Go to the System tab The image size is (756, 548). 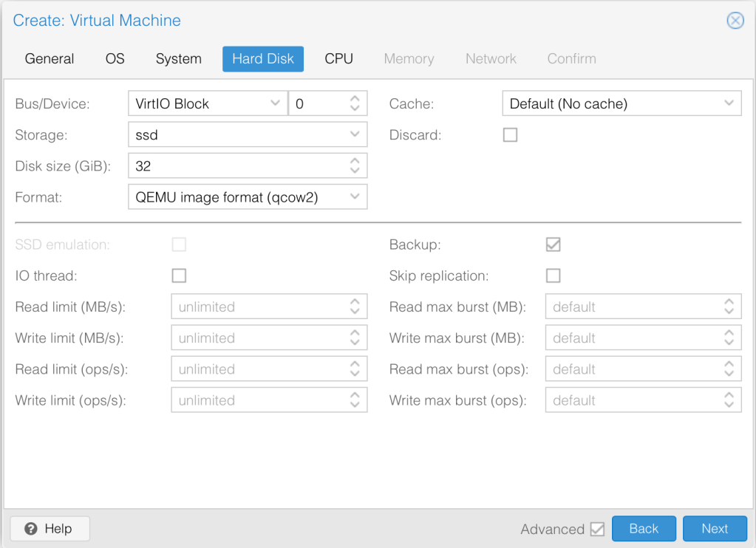178,59
